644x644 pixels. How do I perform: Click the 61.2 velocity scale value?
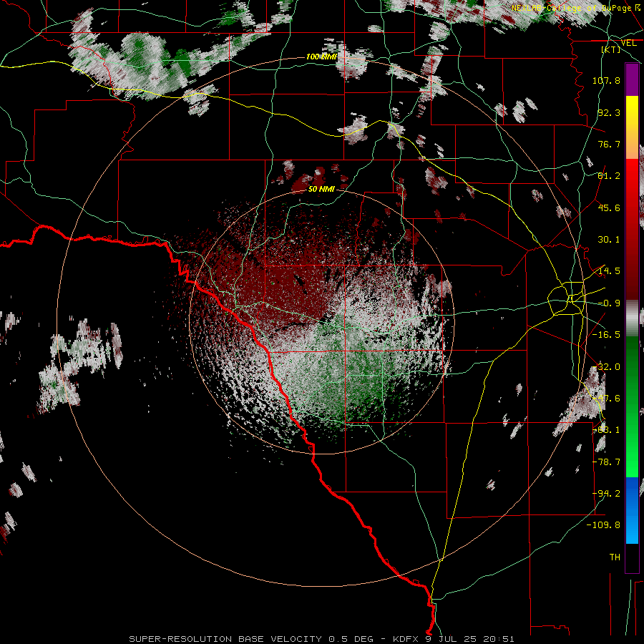[609, 176]
